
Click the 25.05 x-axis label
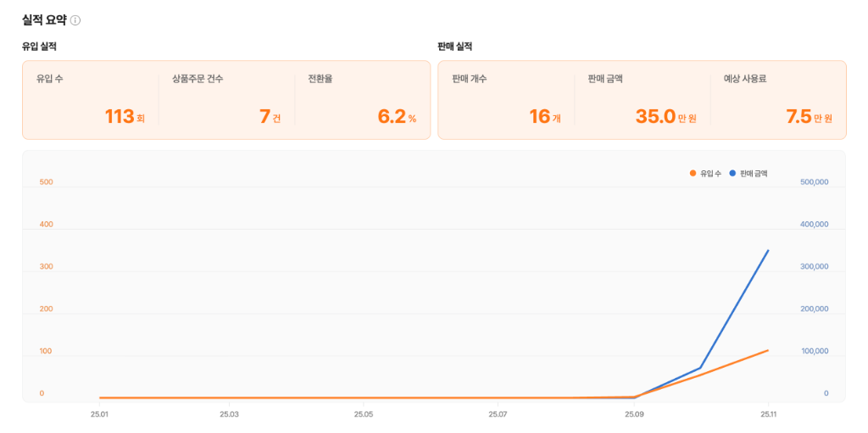point(364,414)
